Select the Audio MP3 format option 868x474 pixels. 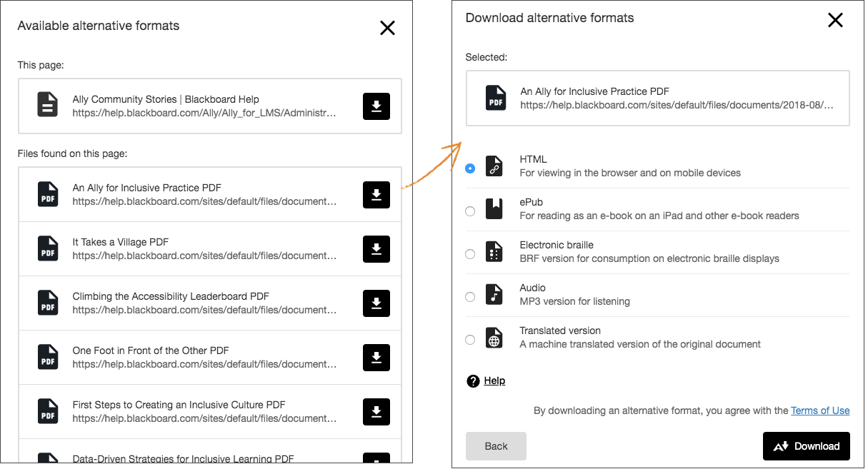point(470,297)
